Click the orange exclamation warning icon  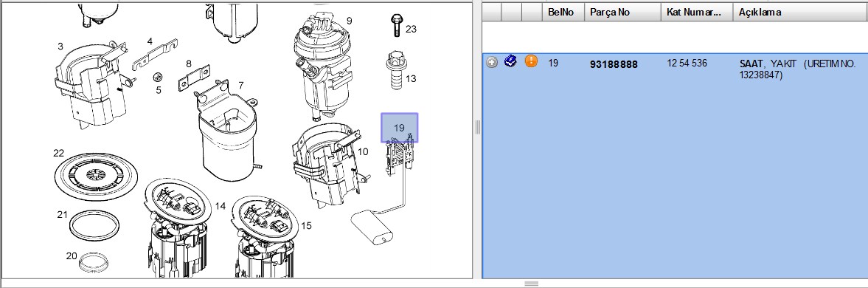[x=531, y=61]
